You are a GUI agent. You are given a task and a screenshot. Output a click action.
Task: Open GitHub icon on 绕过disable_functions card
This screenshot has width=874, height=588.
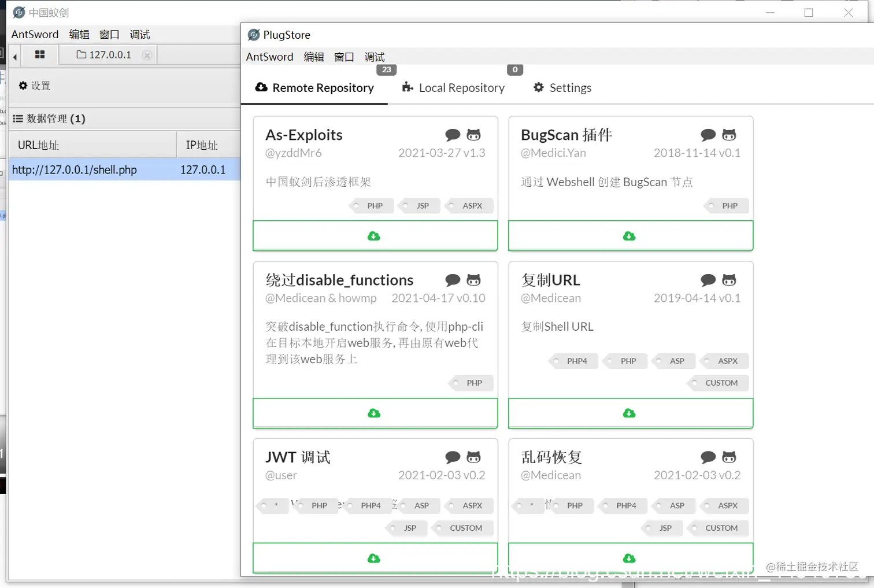pyautogui.click(x=473, y=280)
